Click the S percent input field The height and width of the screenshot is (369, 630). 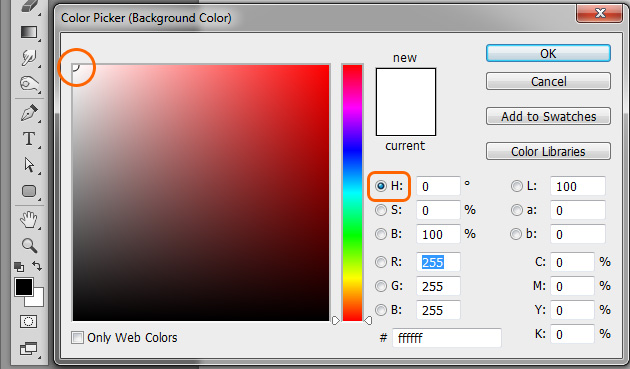(438, 210)
